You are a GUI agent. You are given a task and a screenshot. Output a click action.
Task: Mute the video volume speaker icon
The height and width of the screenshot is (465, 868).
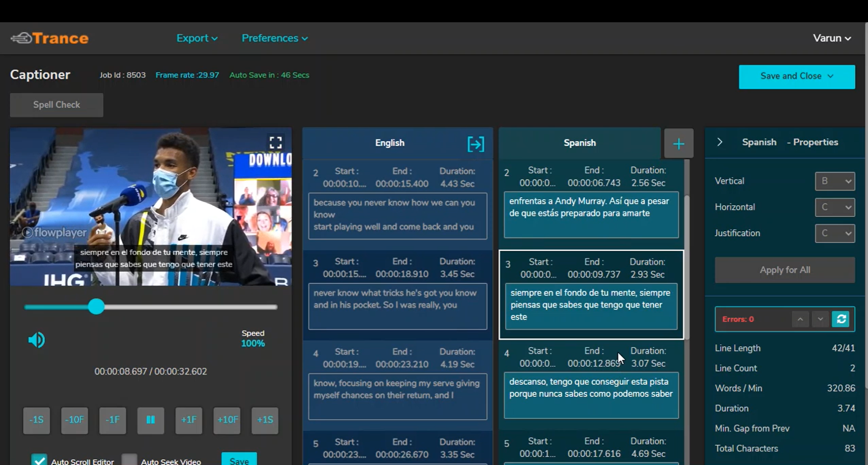(x=37, y=340)
